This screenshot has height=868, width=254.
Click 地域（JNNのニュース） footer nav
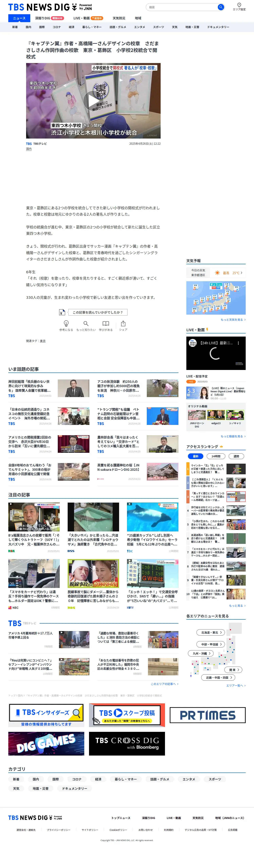230,818
